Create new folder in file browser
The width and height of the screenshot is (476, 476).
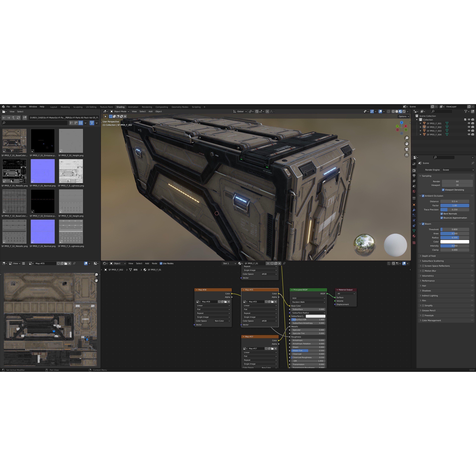25,118
